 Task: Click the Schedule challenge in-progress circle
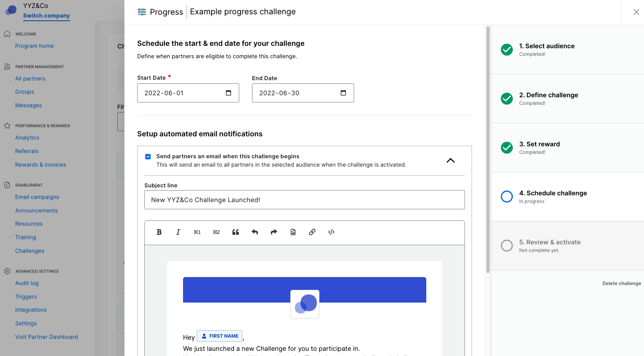[x=507, y=197]
